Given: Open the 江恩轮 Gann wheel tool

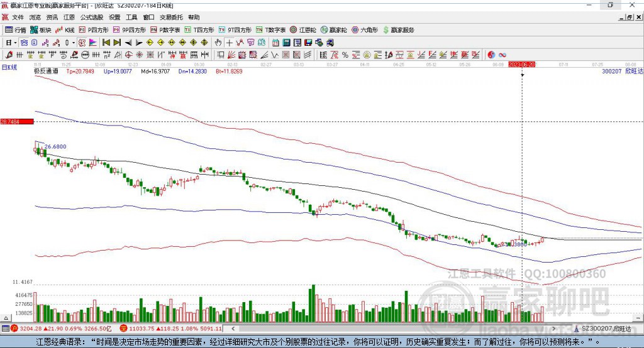Looking at the screenshot, I should click(x=304, y=30).
